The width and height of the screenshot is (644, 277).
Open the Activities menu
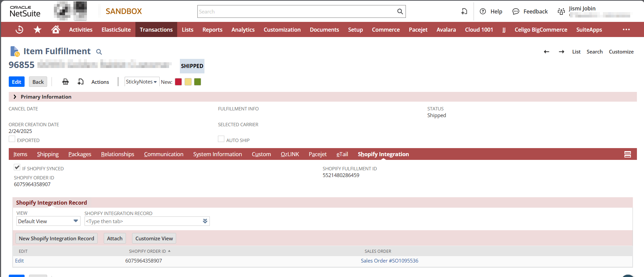tap(81, 30)
